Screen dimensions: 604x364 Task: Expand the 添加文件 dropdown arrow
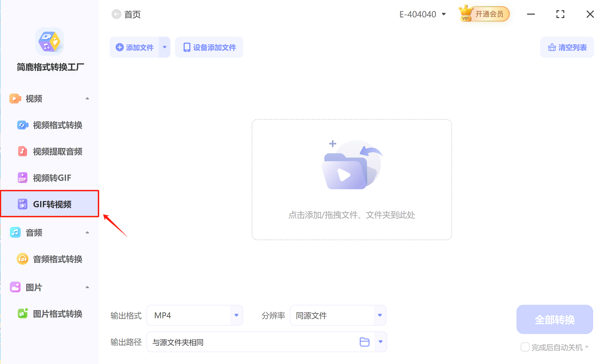coord(164,47)
